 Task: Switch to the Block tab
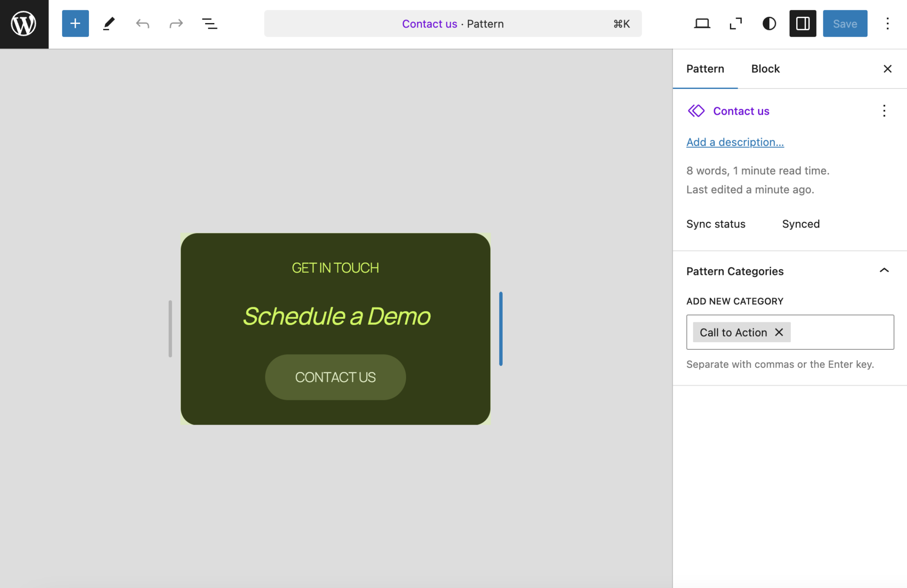pyautogui.click(x=764, y=69)
